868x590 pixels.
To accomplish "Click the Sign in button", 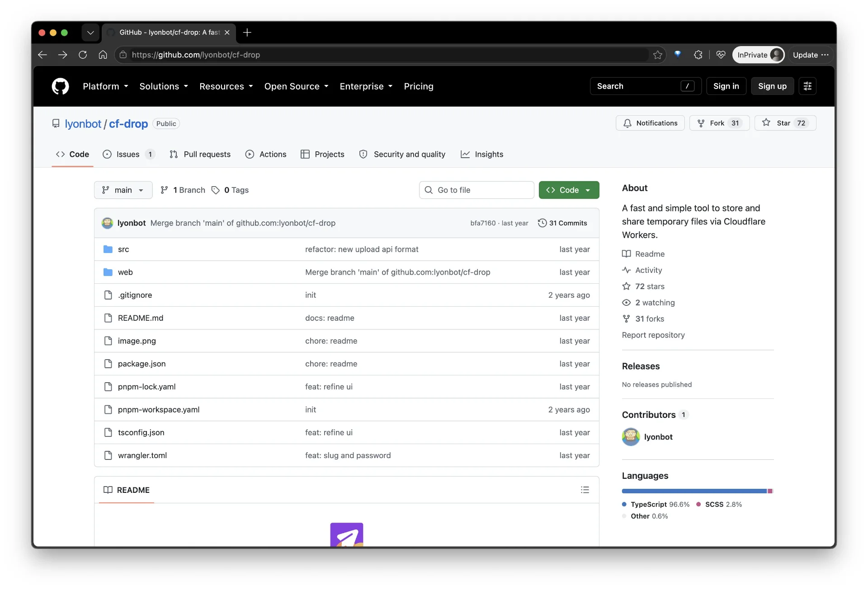I will pos(726,86).
